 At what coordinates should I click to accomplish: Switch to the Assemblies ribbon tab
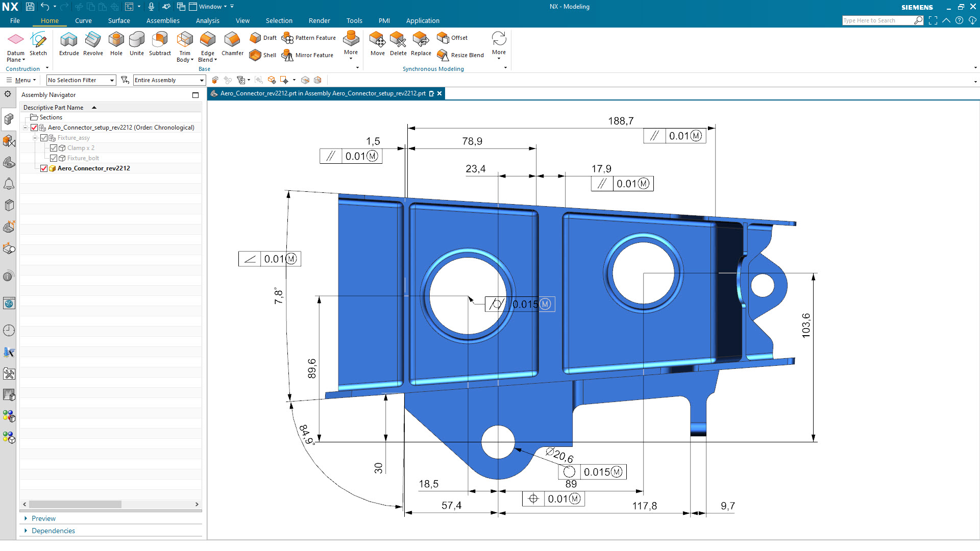[x=162, y=20]
